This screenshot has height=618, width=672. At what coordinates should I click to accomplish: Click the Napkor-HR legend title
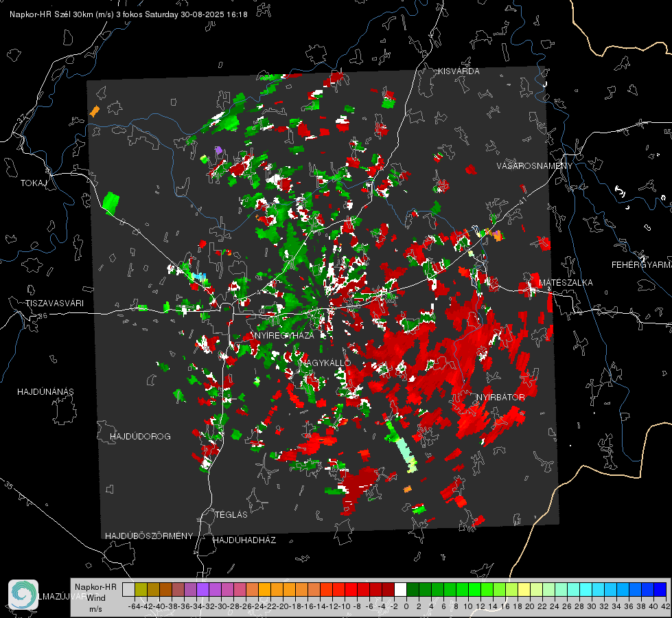(95, 586)
